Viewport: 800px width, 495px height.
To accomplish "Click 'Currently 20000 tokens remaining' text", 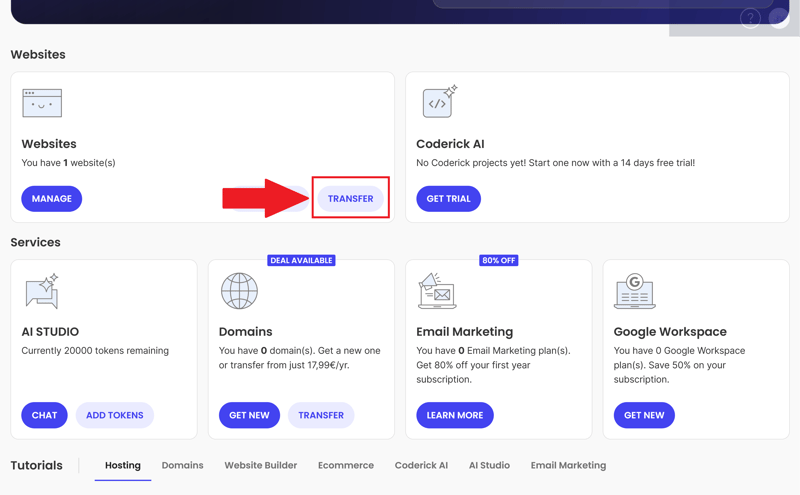I will [95, 351].
